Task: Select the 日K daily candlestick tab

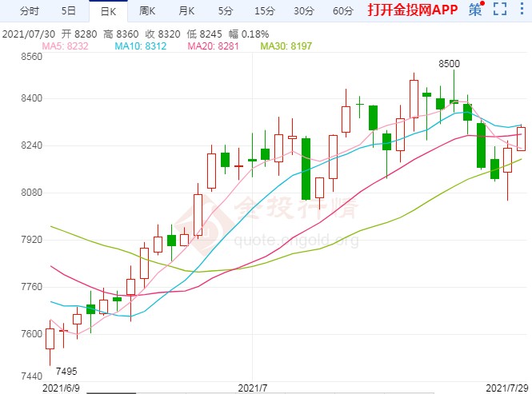Action: [108, 11]
